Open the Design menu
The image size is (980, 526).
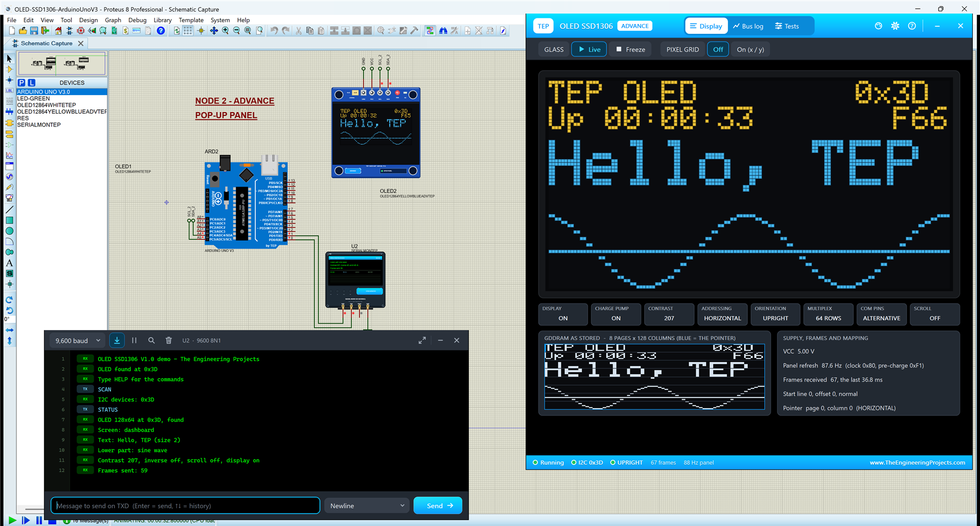[88, 20]
